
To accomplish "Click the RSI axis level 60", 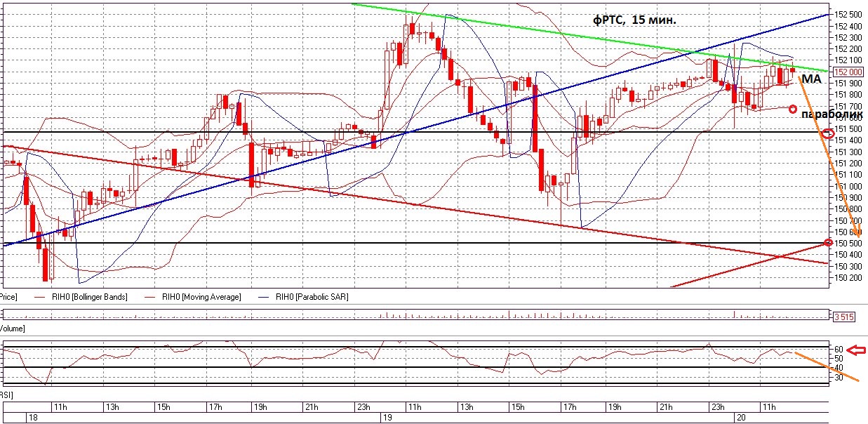I will point(839,349).
